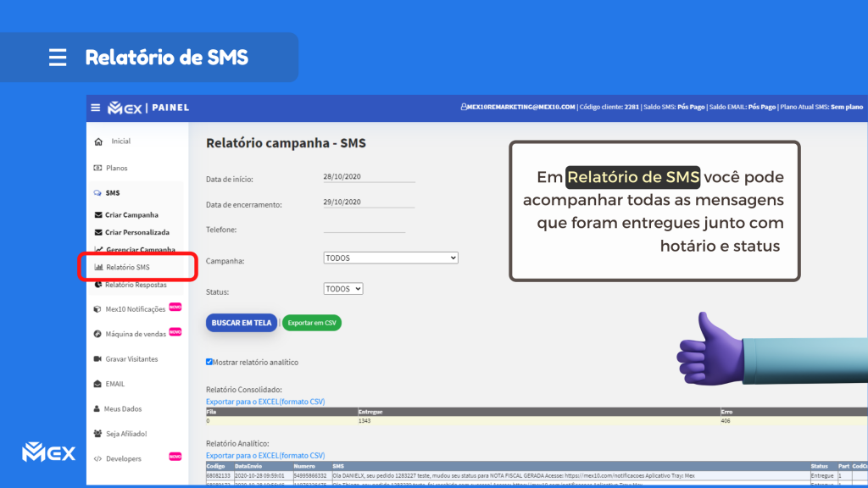Open the SMS sidebar section
868x488 pixels.
113,193
